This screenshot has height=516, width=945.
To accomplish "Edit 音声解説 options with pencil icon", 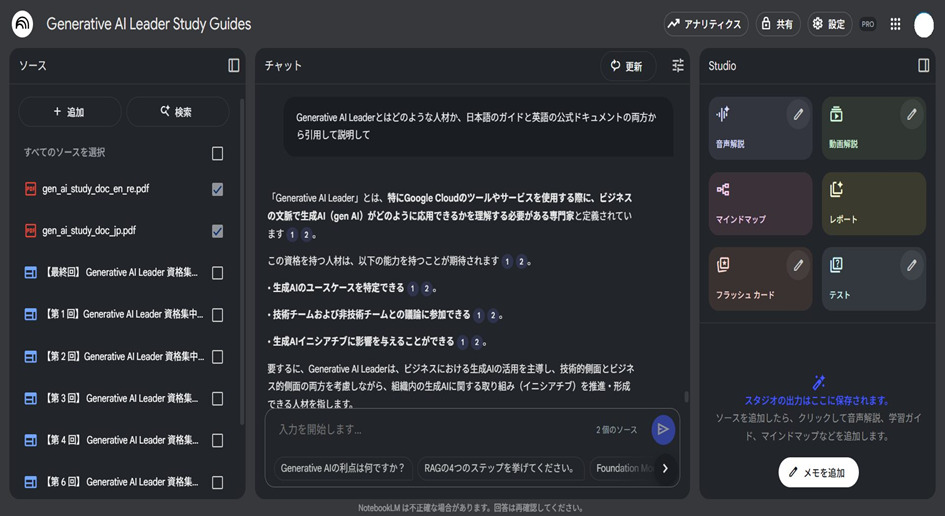I will click(798, 115).
